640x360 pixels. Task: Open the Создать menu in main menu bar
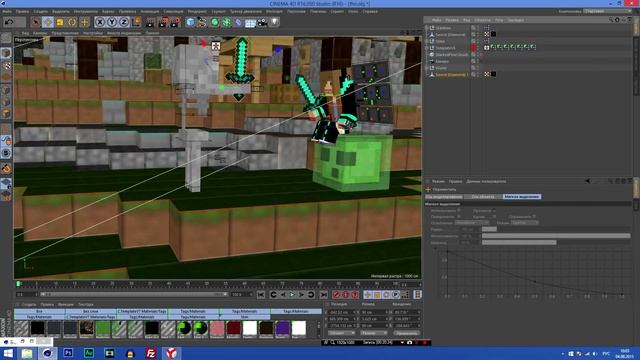click(x=40, y=11)
